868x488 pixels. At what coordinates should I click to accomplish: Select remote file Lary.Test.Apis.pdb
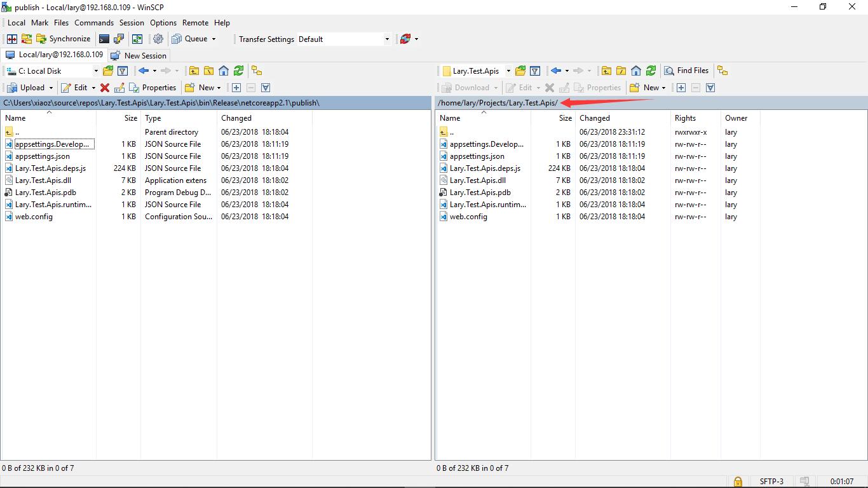tap(480, 193)
